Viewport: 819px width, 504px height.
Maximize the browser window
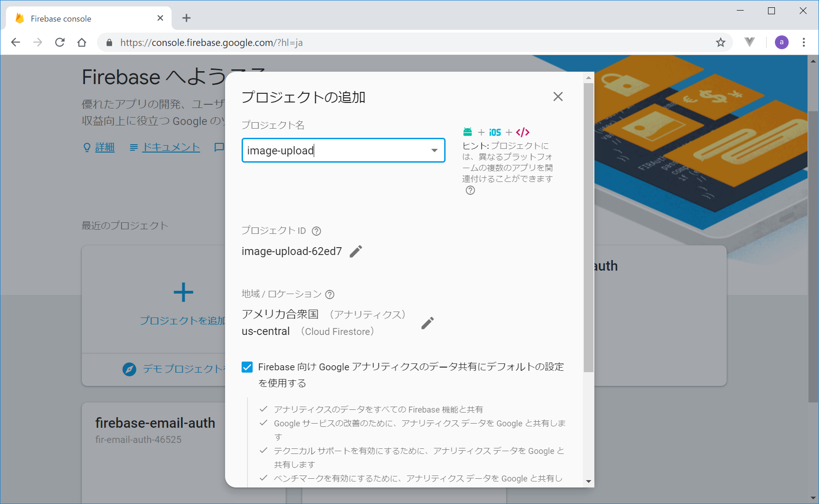point(771,11)
